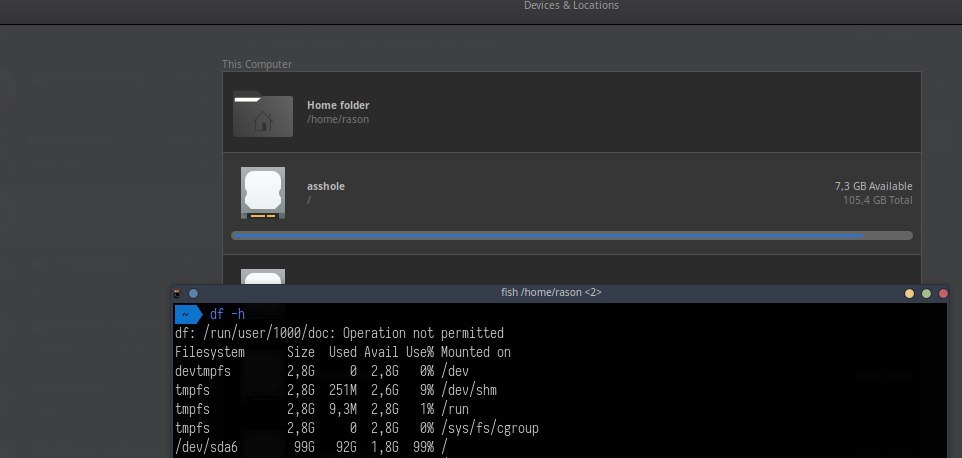Click This Computer section label
The image size is (962, 458).
(x=257, y=64)
